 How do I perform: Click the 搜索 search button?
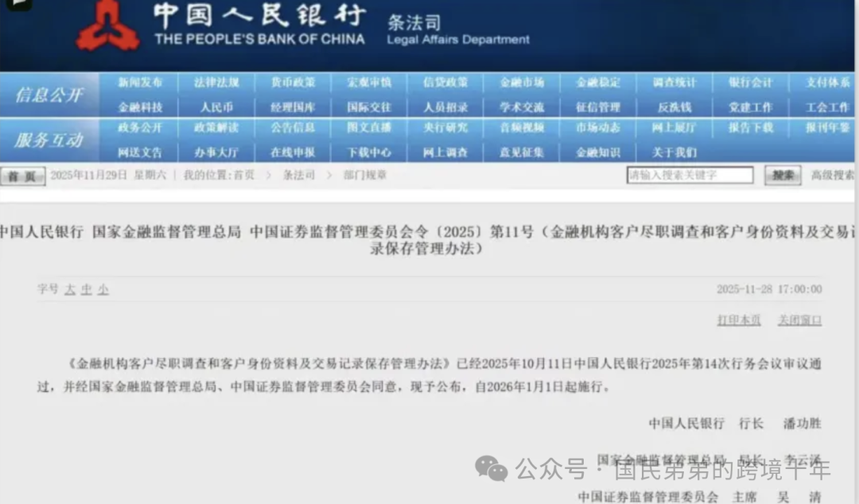(x=783, y=176)
